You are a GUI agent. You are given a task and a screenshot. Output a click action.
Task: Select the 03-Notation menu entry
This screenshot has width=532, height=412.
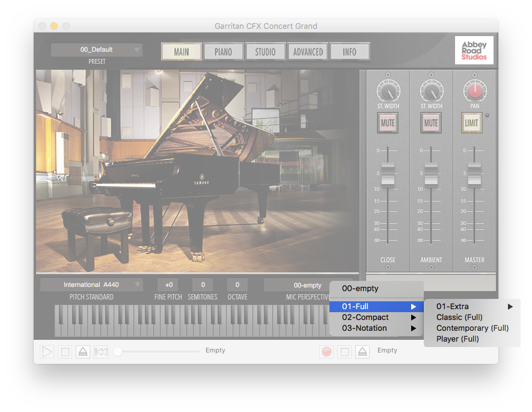(x=376, y=328)
